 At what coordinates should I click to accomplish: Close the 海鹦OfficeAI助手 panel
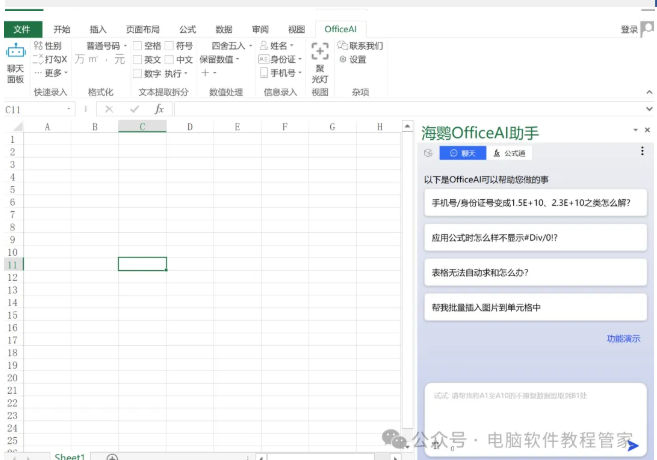click(647, 130)
